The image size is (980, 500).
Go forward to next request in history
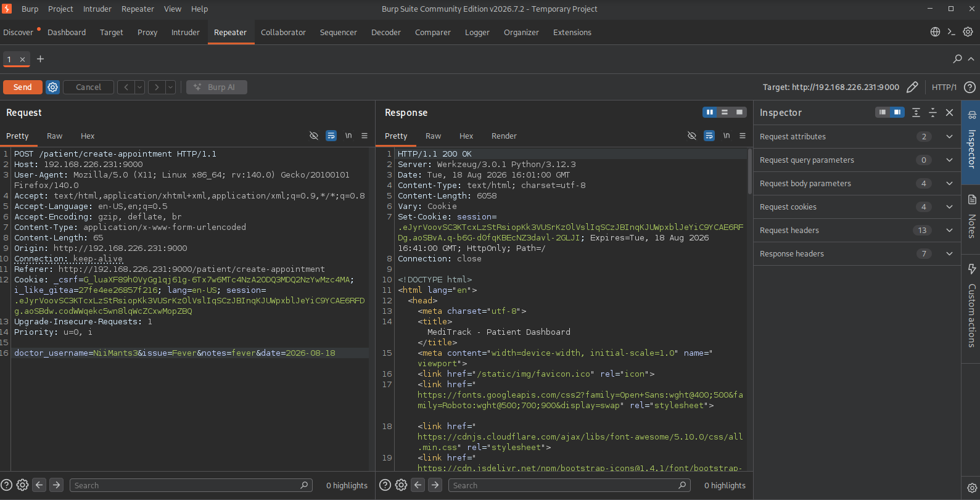157,87
